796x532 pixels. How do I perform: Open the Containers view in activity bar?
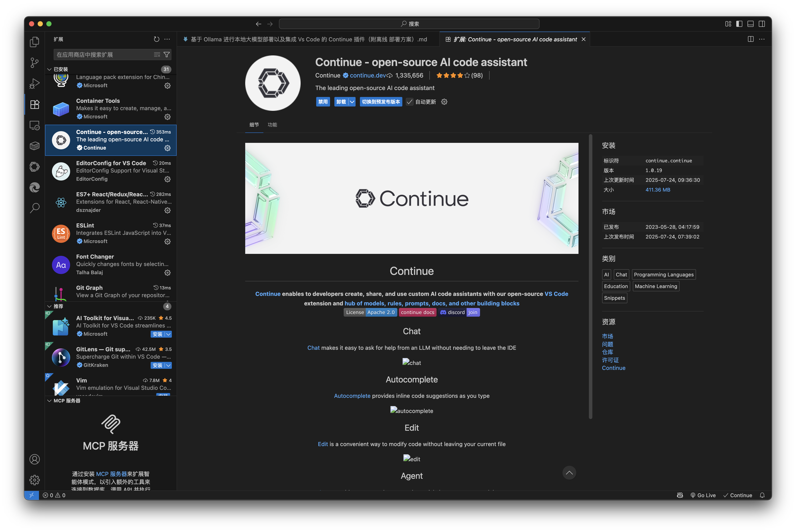pos(34,146)
